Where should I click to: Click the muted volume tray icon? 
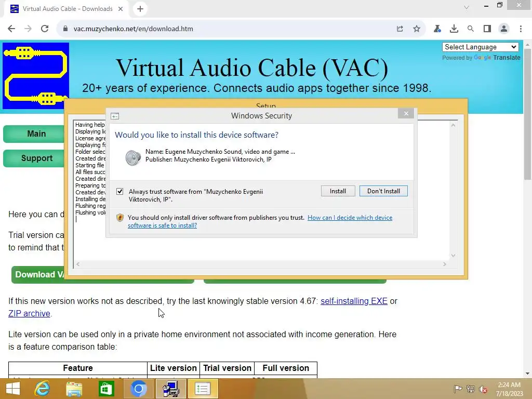[483, 389]
